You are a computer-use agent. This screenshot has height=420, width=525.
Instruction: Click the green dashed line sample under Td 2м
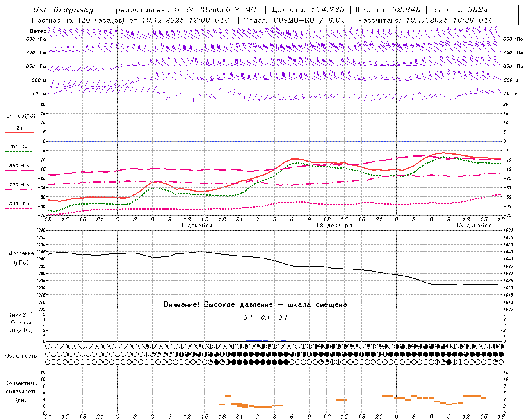tap(18, 152)
